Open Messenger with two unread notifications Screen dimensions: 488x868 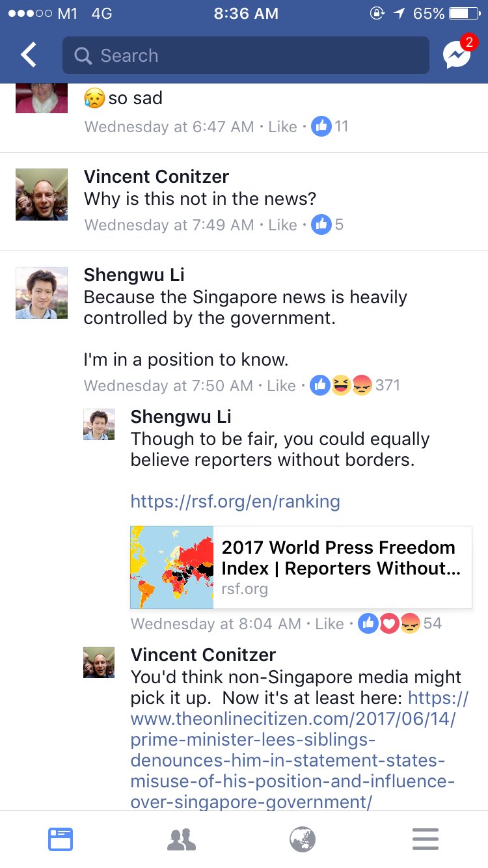click(458, 53)
